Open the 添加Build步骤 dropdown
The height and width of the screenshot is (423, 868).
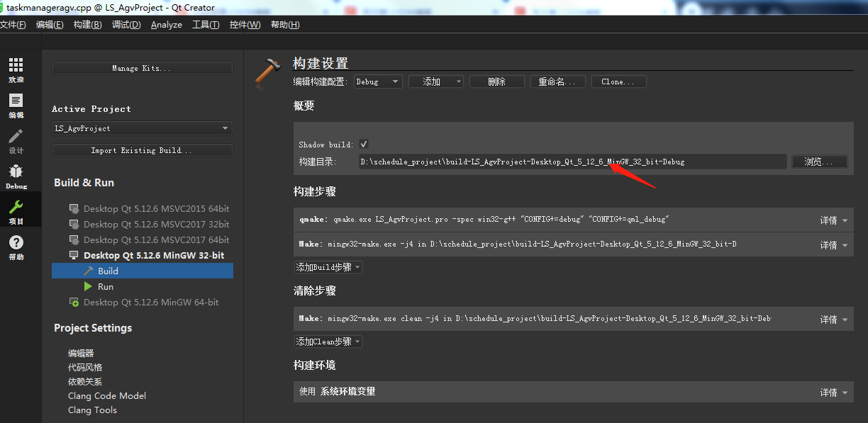(x=328, y=267)
